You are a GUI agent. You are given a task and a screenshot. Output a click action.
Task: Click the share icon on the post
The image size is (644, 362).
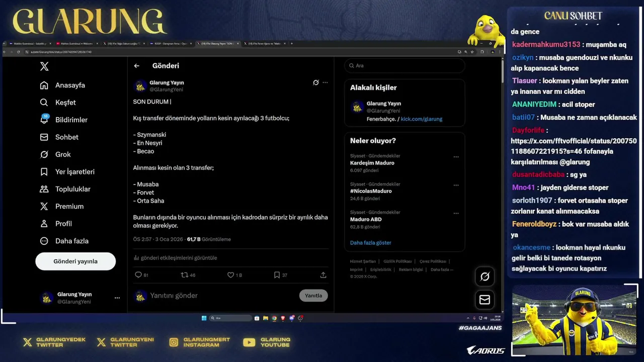[x=323, y=275]
